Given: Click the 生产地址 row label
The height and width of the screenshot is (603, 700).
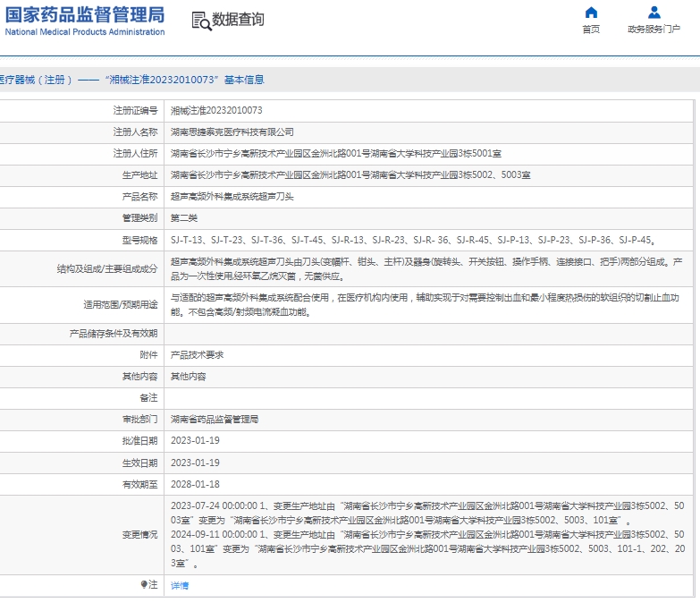Looking at the screenshot, I should tap(139, 175).
